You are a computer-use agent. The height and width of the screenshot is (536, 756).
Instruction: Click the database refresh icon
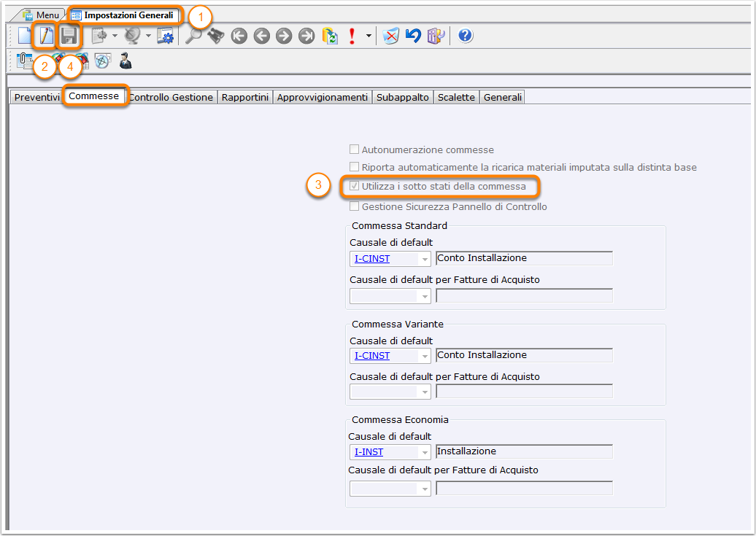330,36
